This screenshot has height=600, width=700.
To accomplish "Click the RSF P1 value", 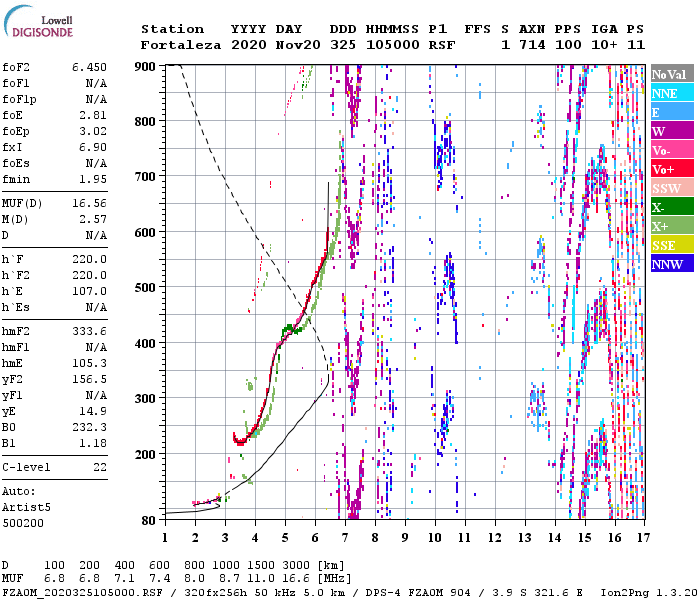I will (x=442, y=45).
